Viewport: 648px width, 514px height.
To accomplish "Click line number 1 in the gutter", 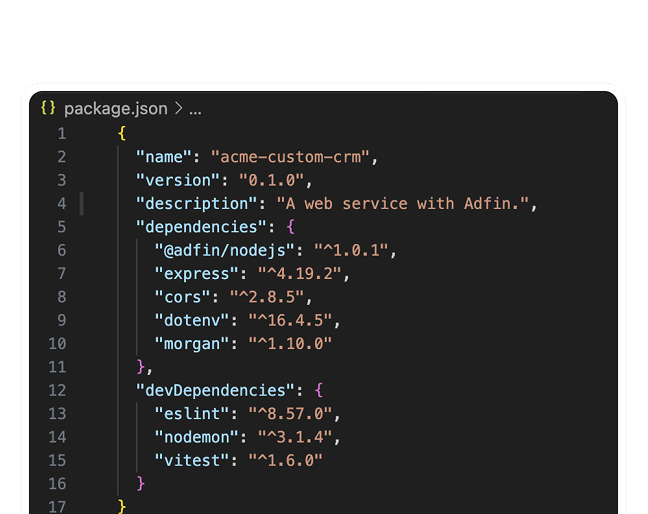I will coord(61,134).
